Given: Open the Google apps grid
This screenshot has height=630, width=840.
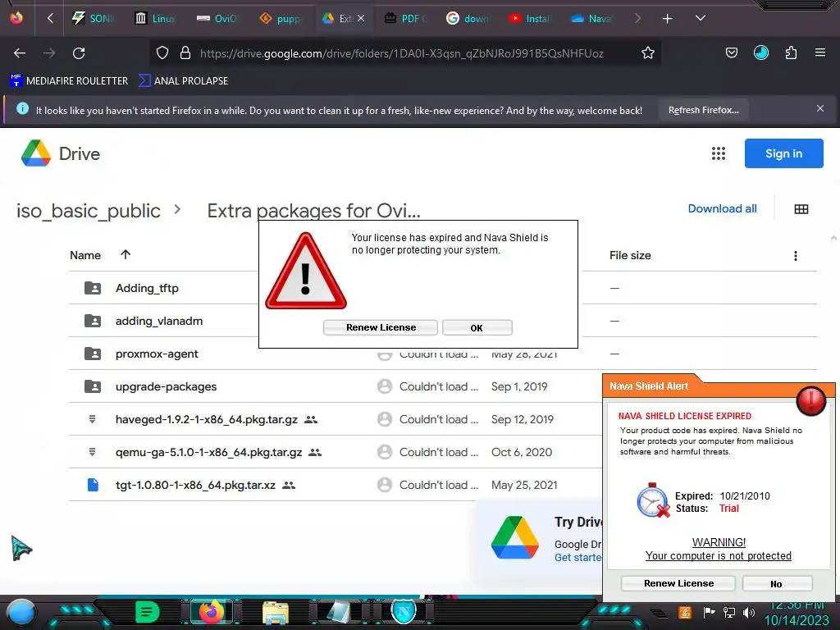Looking at the screenshot, I should (x=719, y=153).
